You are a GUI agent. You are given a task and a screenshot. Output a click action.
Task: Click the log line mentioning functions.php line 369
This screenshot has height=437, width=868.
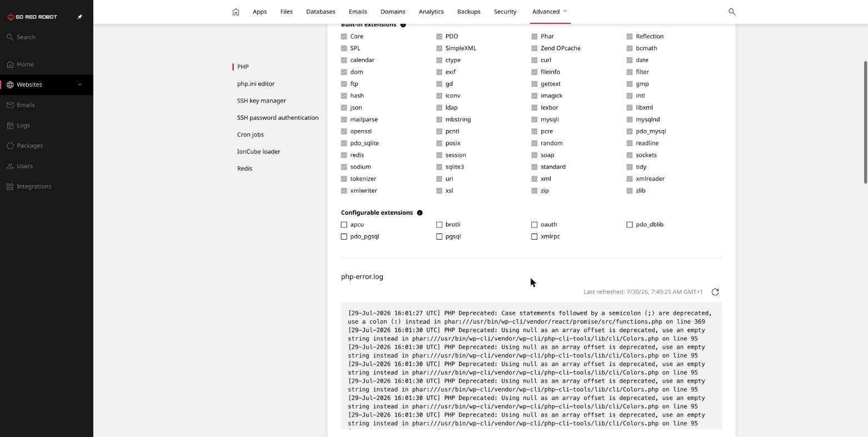[x=530, y=317]
